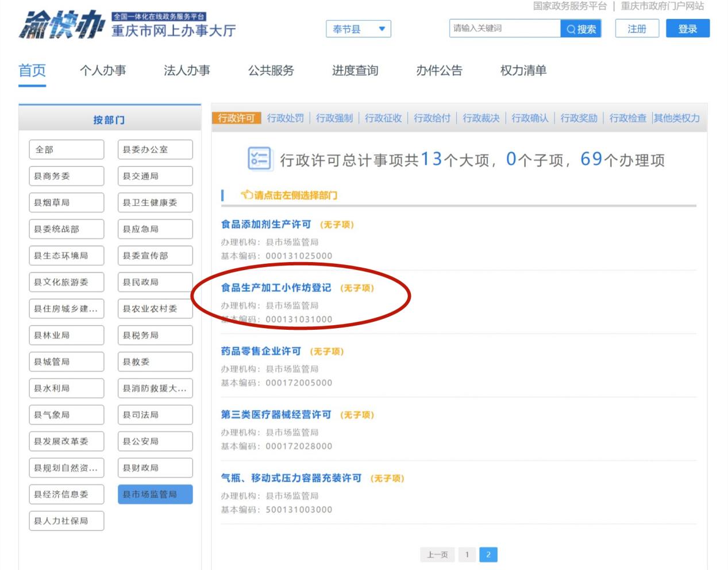The image size is (728, 570).
Task: Open the 国家政务服务平台 link
Action: pyautogui.click(x=569, y=6)
